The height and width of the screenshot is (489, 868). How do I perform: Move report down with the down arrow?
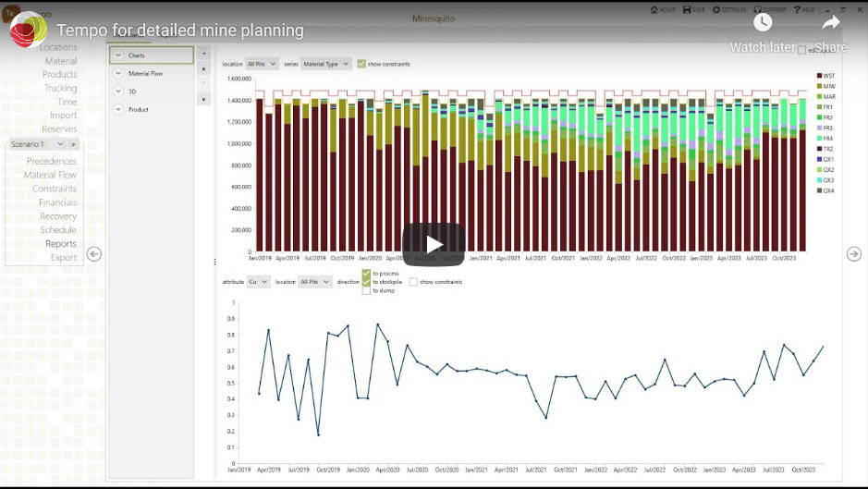pos(203,99)
